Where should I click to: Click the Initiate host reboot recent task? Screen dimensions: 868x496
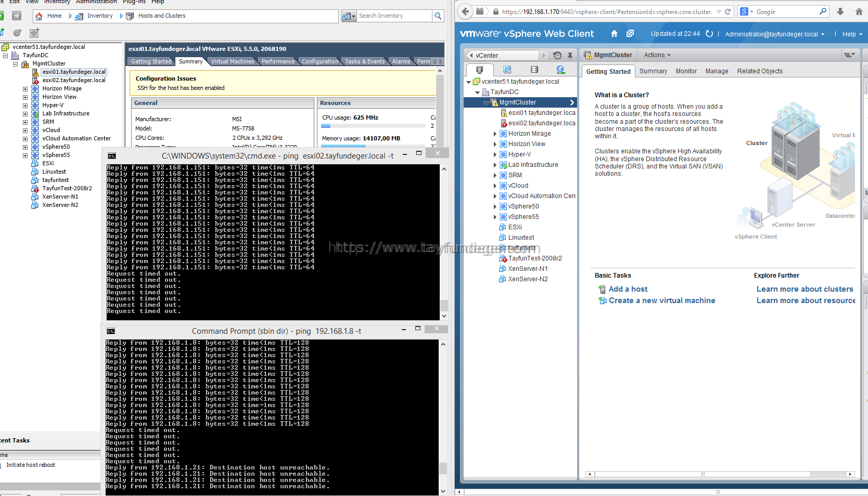tap(31, 465)
